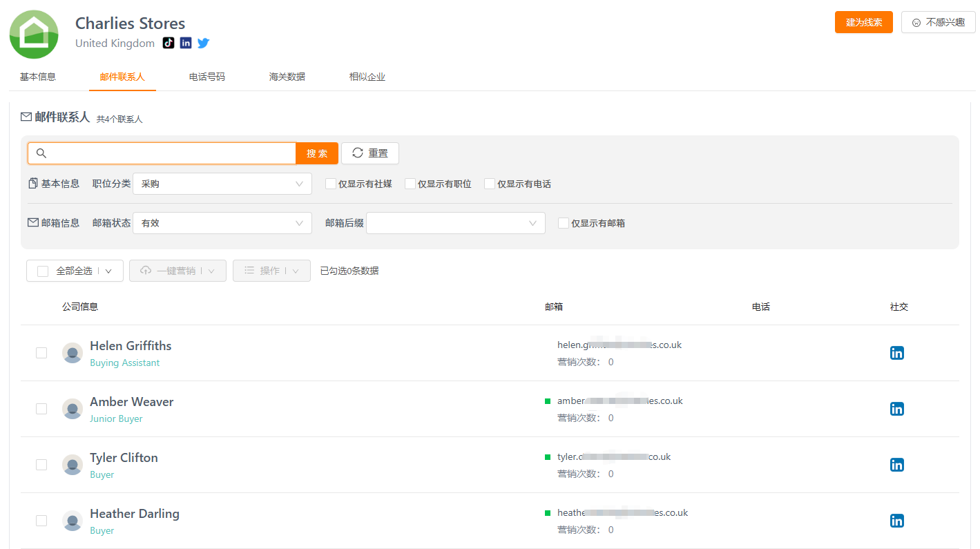
Task: Open the 邮箱后缀 dropdown
Action: point(456,223)
